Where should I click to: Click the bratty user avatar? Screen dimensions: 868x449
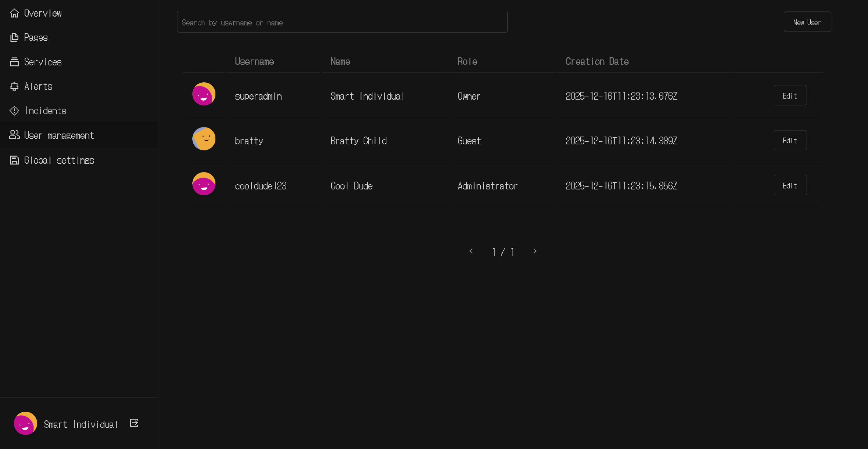point(204,139)
